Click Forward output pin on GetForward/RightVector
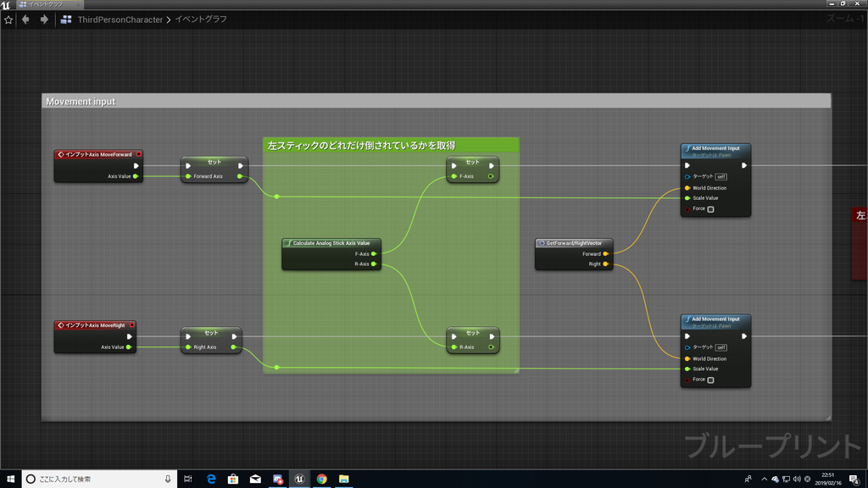Image resolution: width=868 pixels, height=488 pixels. (605, 254)
